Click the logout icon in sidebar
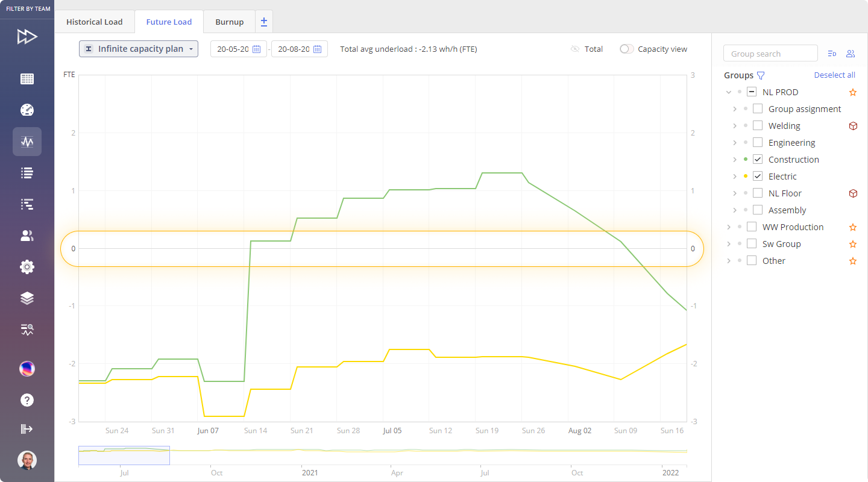 pyautogui.click(x=27, y=429)
